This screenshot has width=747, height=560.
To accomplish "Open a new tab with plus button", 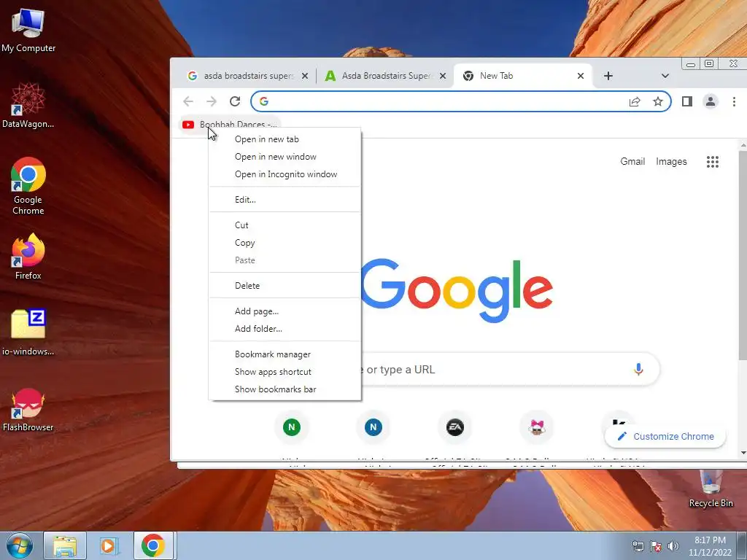I will pos(608,76).
